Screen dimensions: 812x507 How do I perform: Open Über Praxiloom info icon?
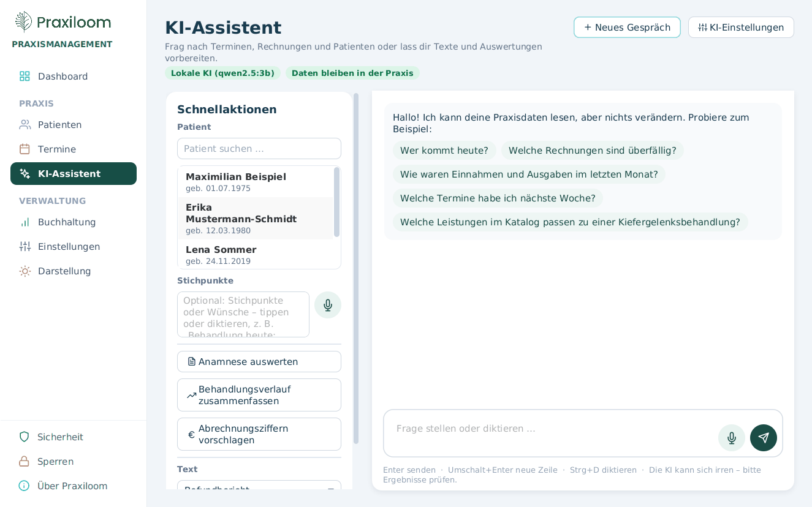pos(24,486)
